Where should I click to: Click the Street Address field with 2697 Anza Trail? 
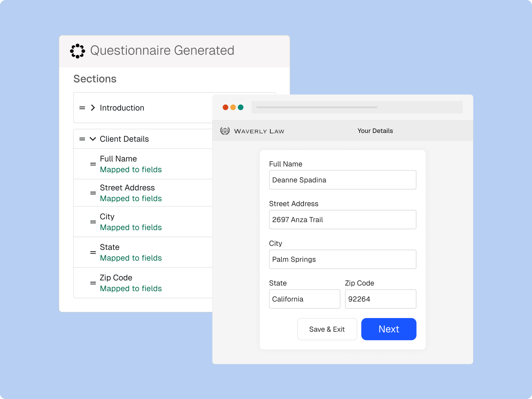343,220
